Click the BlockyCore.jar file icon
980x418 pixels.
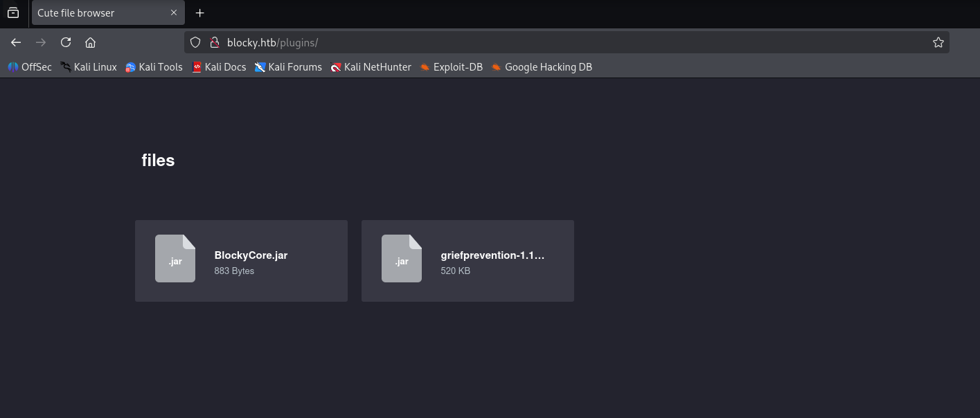(x=175, y=258)
